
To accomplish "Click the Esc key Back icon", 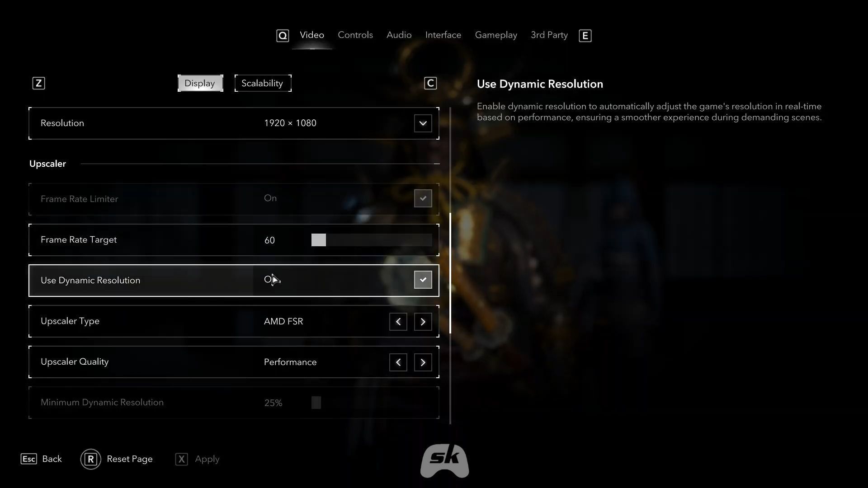I will 29,459.
